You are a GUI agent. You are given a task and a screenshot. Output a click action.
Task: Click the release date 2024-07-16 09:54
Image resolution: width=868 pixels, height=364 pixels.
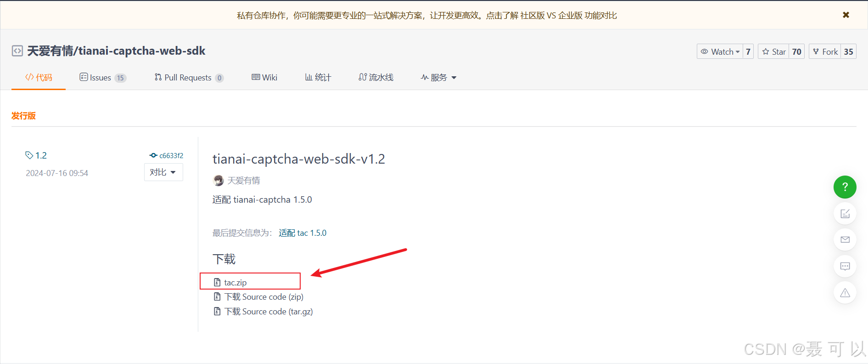tap(57, 173)
